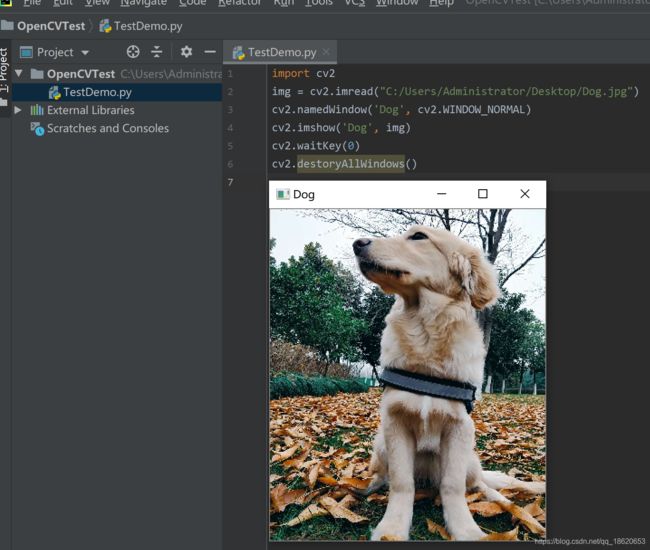Open the View menu
Image resolution: width=650 pixels, height=550 pixels.
coord(97,3)
